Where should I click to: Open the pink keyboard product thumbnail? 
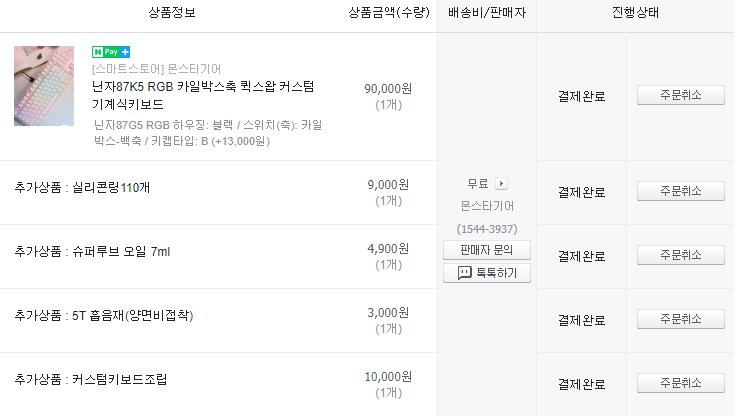44,86
